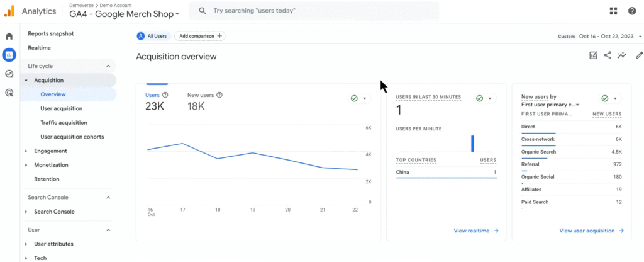Open the Insights sparkline icon
Screen dimensions: 644x262
pyautogui.click(x=622, y=55)
